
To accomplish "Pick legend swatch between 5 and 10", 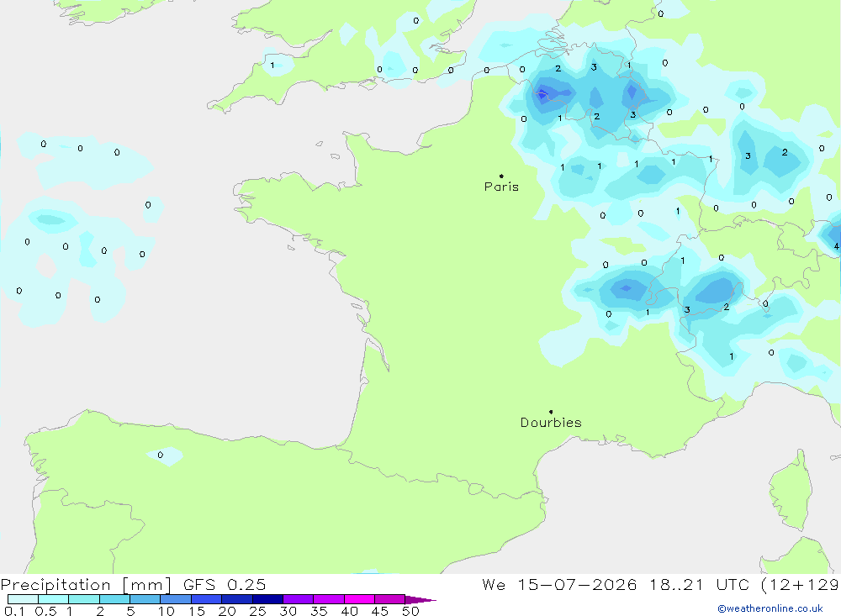I will [145, 599].
